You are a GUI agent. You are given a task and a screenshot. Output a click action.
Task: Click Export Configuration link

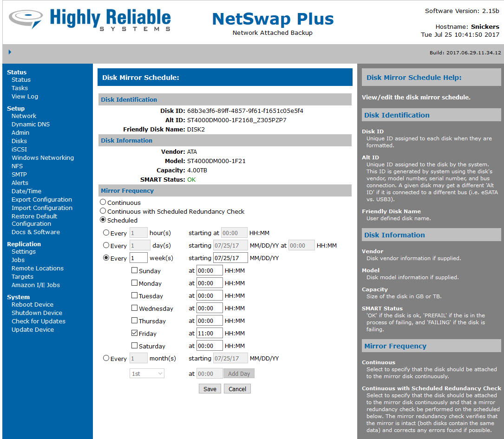[x=42, y=200]
